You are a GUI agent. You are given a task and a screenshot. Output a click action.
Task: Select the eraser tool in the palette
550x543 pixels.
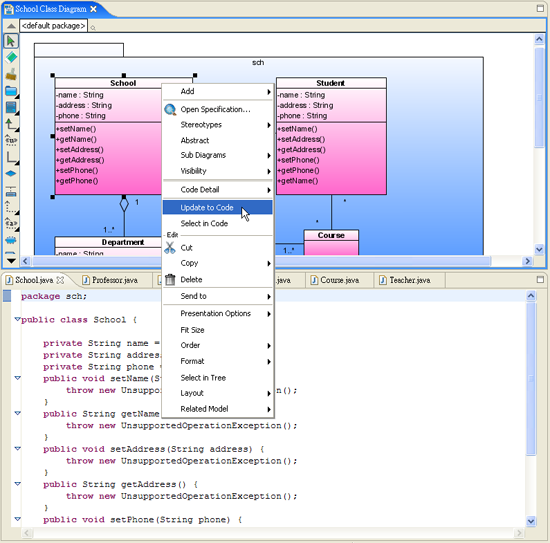click(x=11, y=57)
